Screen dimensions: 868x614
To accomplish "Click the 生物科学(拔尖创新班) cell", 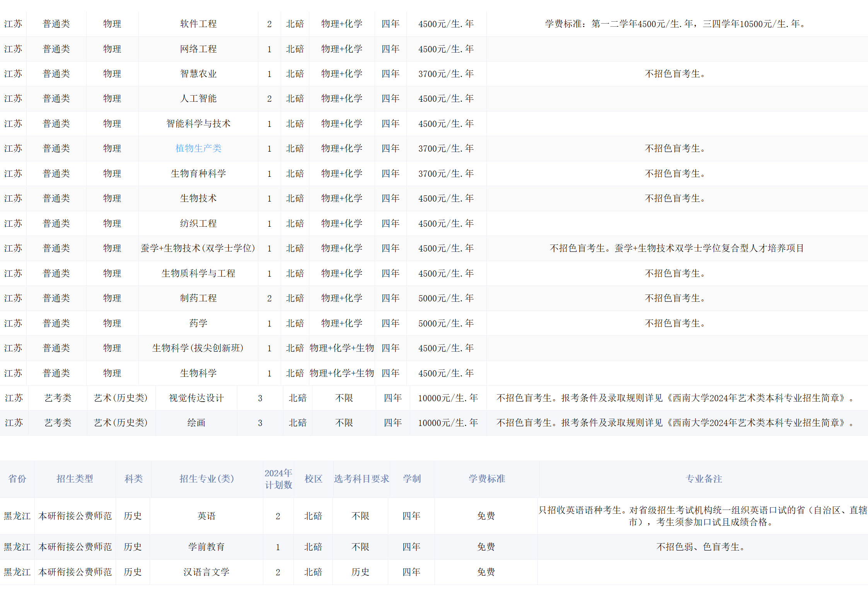I will (x=198, y=348).
